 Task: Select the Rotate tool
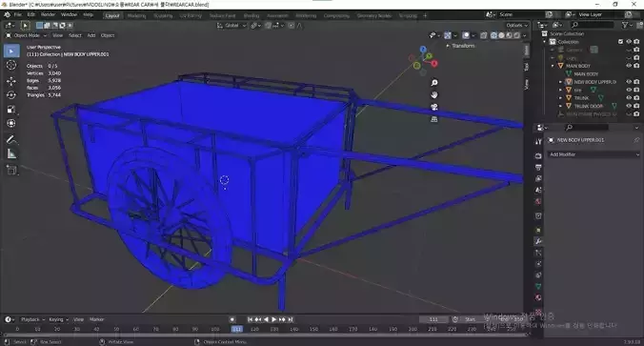[x=11, y=95]
